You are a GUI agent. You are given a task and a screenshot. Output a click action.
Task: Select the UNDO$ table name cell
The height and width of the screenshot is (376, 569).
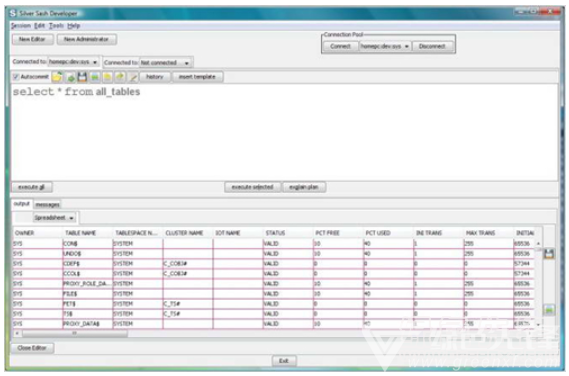87,254
